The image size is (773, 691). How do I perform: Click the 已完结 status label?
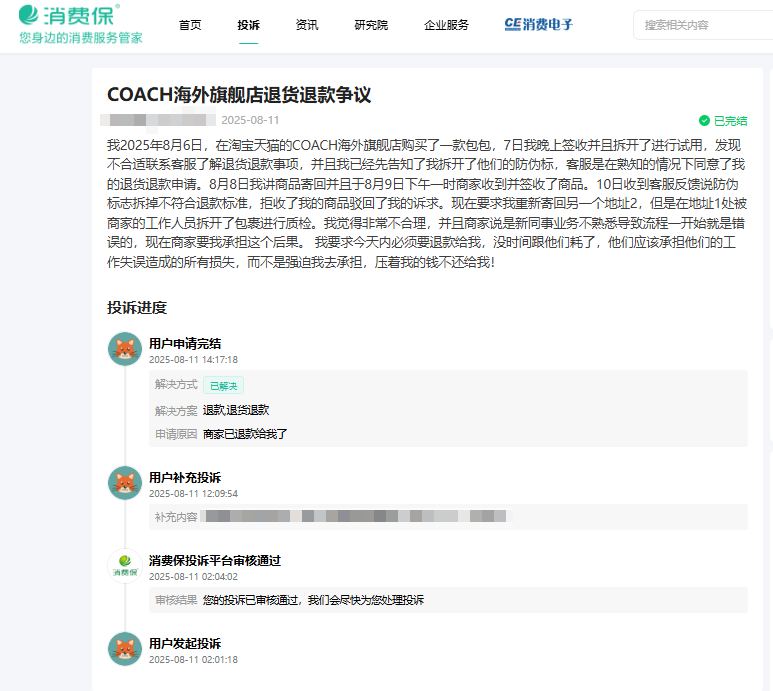730,121
